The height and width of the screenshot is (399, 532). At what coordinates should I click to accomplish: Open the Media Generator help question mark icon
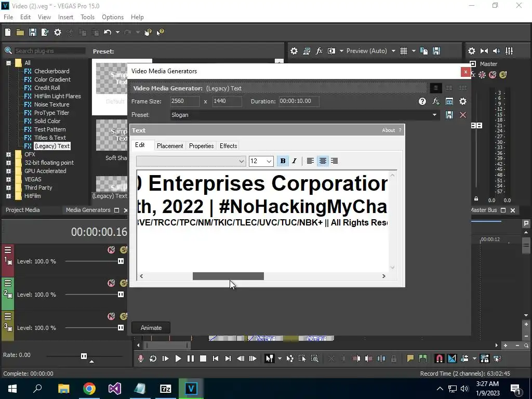tap(422, 101)
